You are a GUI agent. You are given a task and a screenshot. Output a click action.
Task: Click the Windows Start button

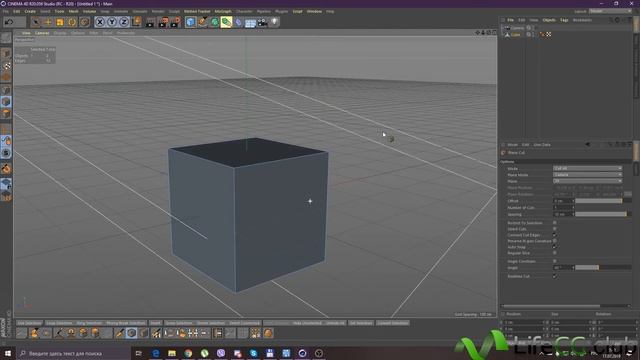8,353
